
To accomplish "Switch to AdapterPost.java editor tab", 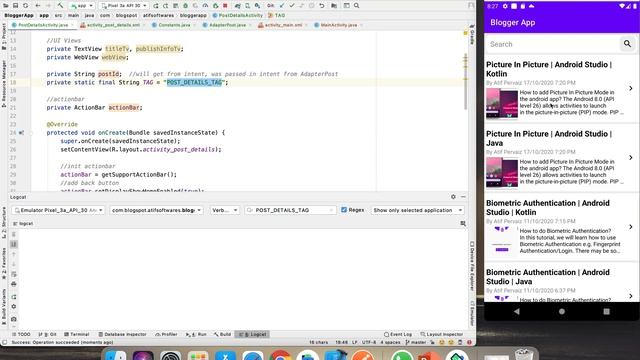I will tap(227, 25).
